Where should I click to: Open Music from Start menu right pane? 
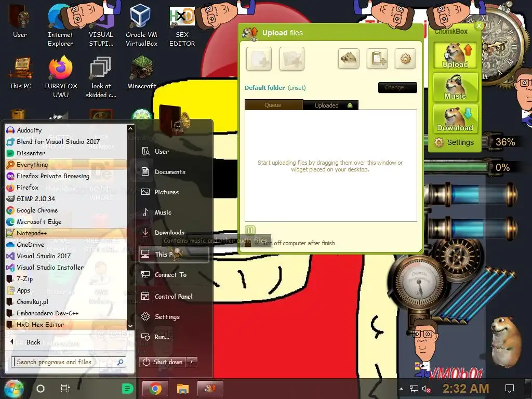[174, 212]
